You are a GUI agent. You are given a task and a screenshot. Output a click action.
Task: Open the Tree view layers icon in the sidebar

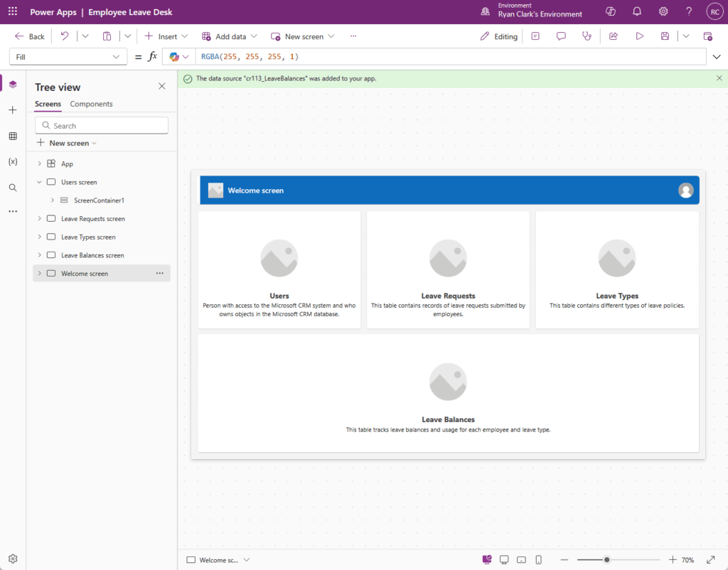(x=13, y=84)
